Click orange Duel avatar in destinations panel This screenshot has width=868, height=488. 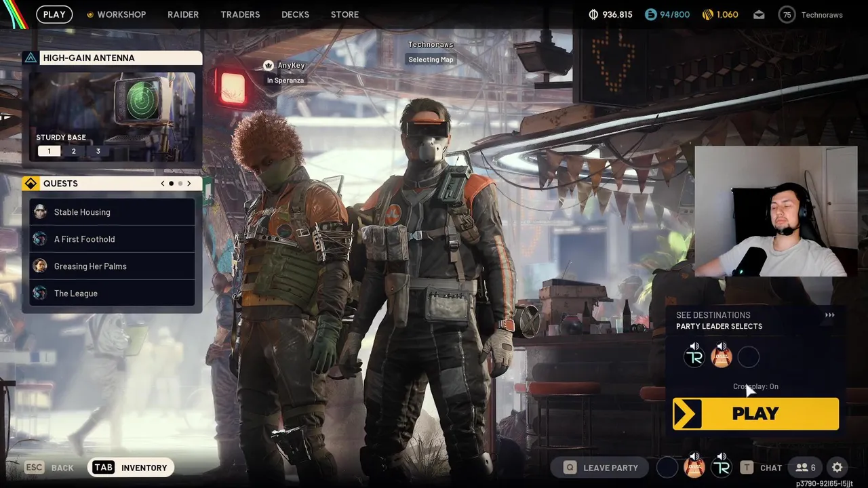(721, 357)
